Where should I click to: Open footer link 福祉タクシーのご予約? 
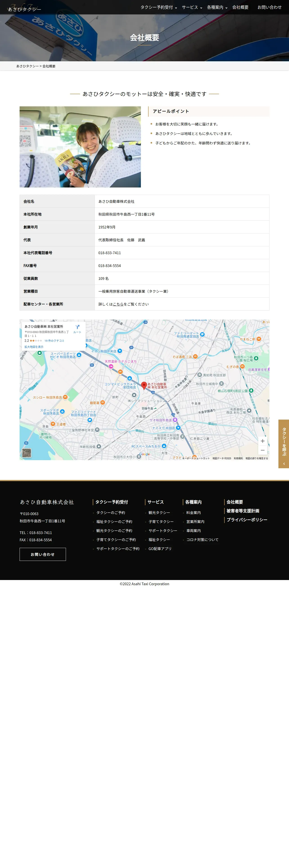point(114,522)
